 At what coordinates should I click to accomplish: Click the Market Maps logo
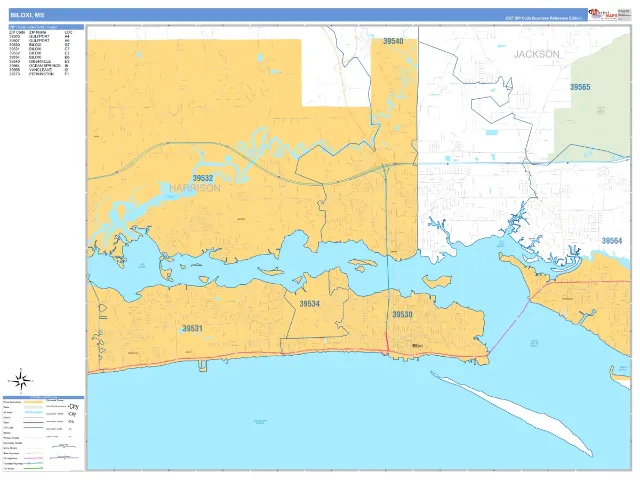pos(603,14)
